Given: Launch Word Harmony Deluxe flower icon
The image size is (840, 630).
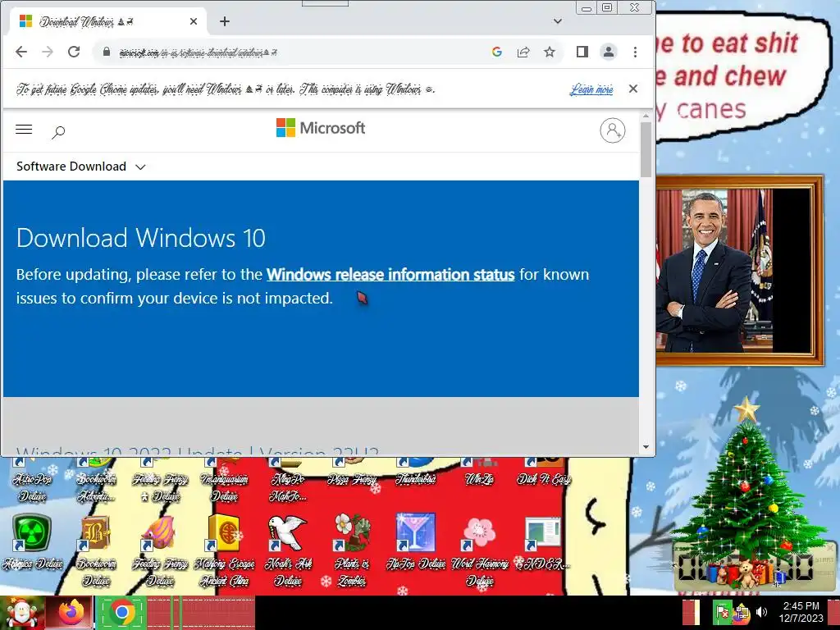Looking at the screenshot, I should click(x=479, y=550).
